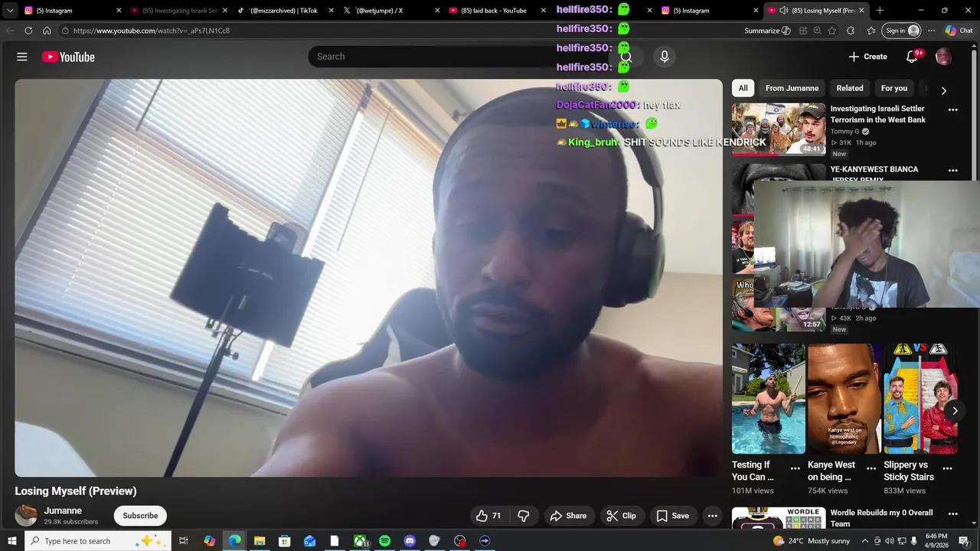Viewport: 980px width, 551px height.
Task: Open Jumanne channel avatar
Action: [26, 515]
